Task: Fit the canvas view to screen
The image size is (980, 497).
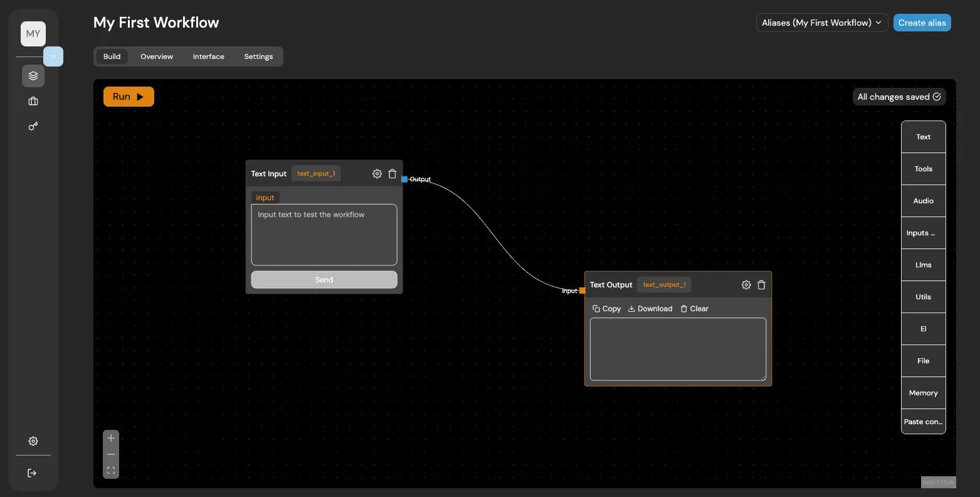Action: click(x=111, y=470)
